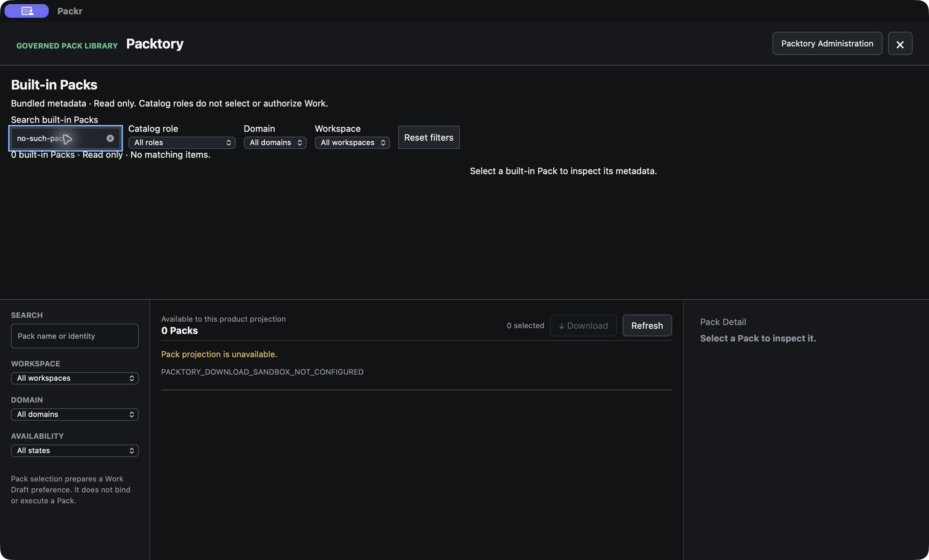
Task: Click the Pack name or identity field
Action: pos(75,336)
